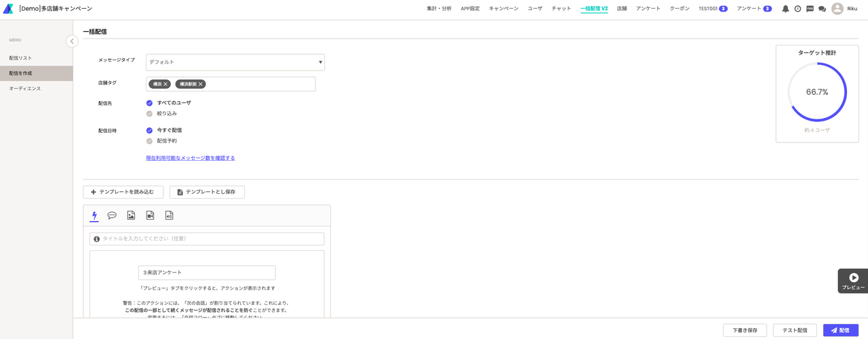Select the 絞り込み radio option
Viewport: 868px width, 339px height.
(x=149, y=114)
